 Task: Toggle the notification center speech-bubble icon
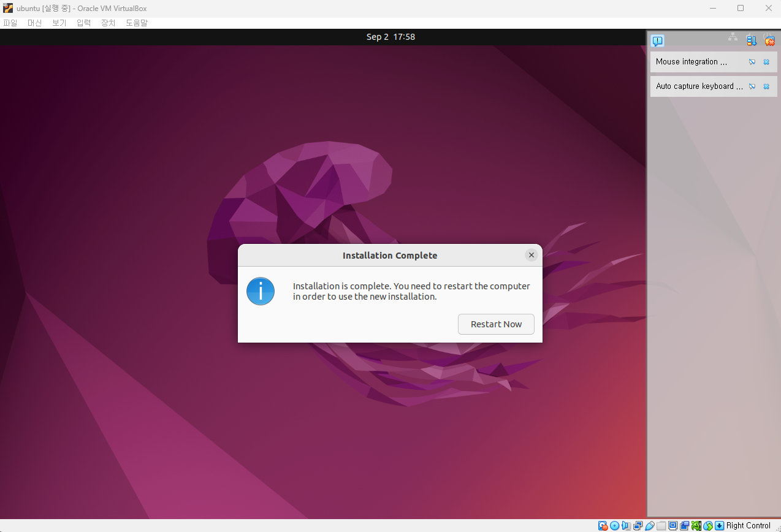point(657,40)
